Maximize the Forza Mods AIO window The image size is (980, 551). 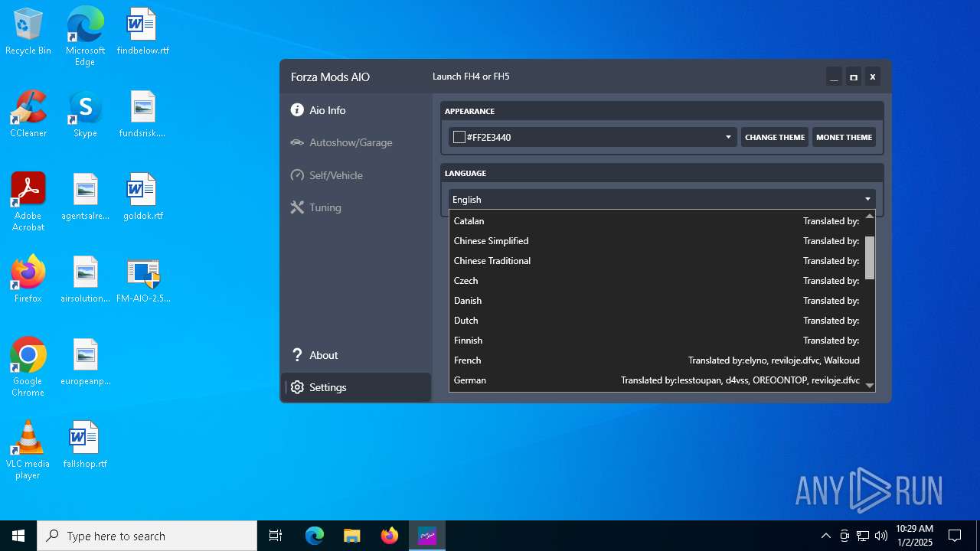[854, 77]
